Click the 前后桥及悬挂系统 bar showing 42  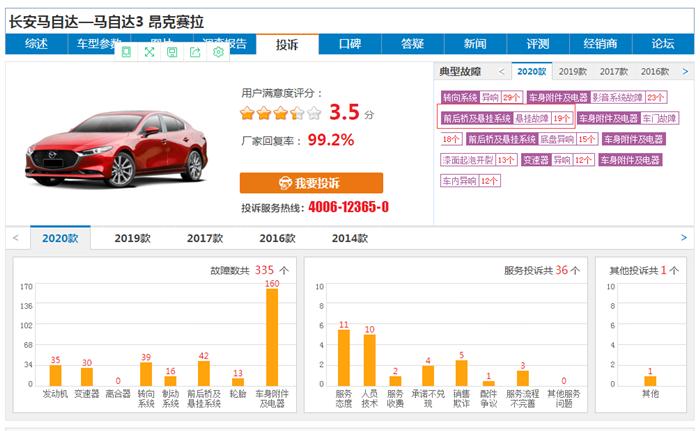[x=204, y=373]
